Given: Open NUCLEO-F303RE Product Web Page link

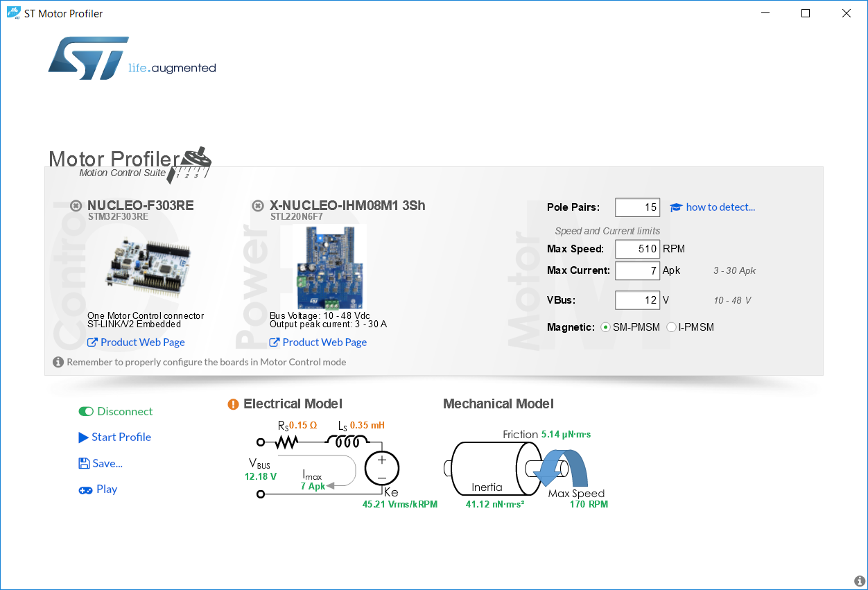Looking at the screenshot, I should [143, 342].
